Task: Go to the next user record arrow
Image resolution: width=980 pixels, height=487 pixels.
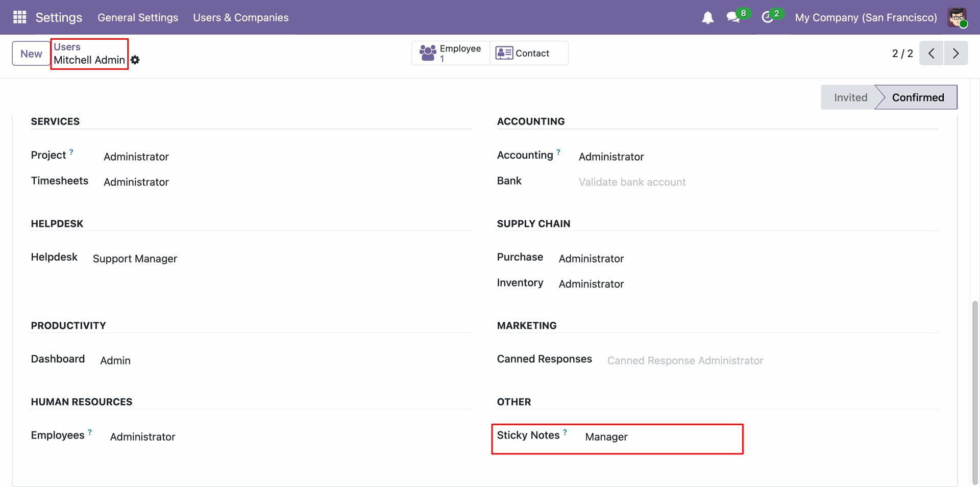Action: (956, 53)
